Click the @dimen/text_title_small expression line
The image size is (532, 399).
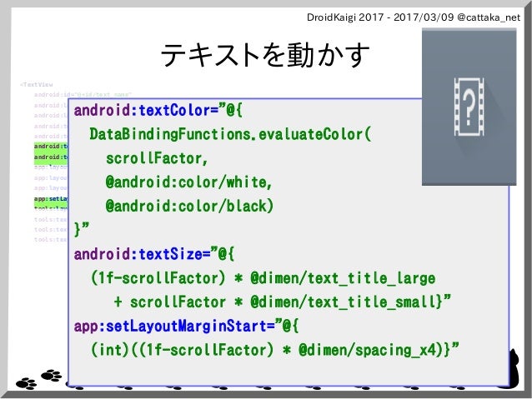283,302
